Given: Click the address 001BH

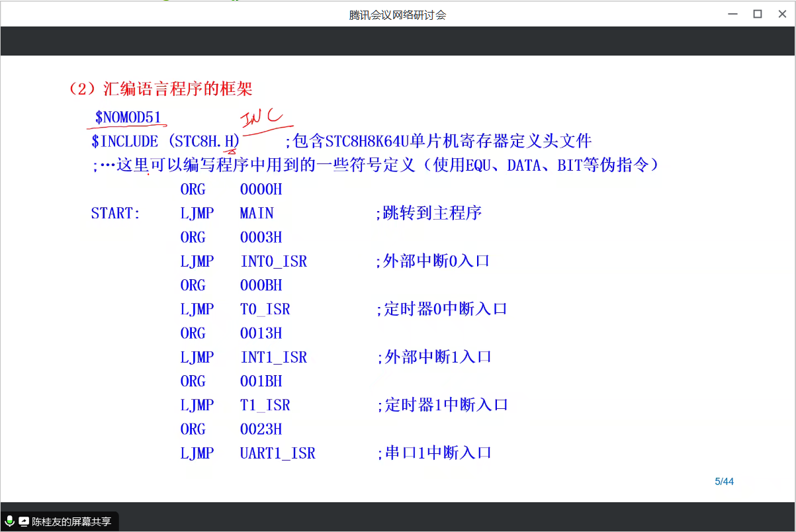Looking at the screenshot, I should coord(261,381).
